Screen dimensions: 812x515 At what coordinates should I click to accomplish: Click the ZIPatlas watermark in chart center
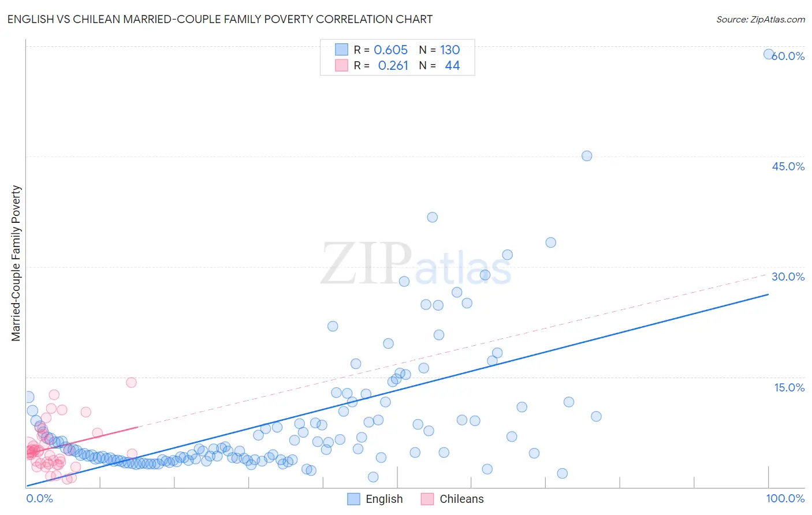pyautogui.click(x=416, y=264)
